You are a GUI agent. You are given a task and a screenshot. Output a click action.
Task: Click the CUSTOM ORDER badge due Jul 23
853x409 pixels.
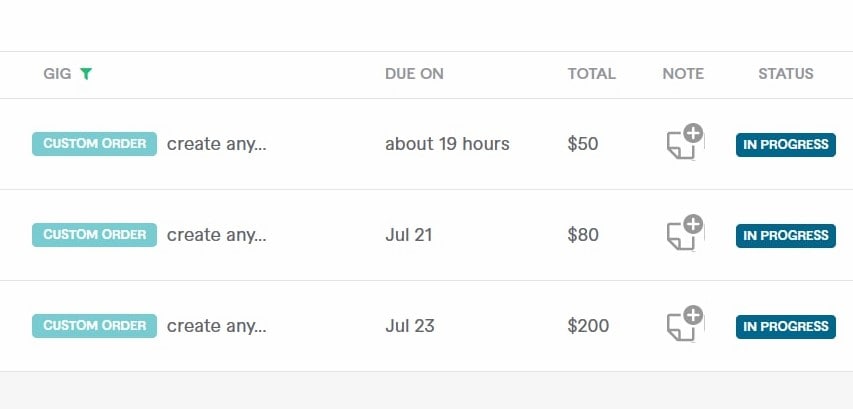[95, 326]
